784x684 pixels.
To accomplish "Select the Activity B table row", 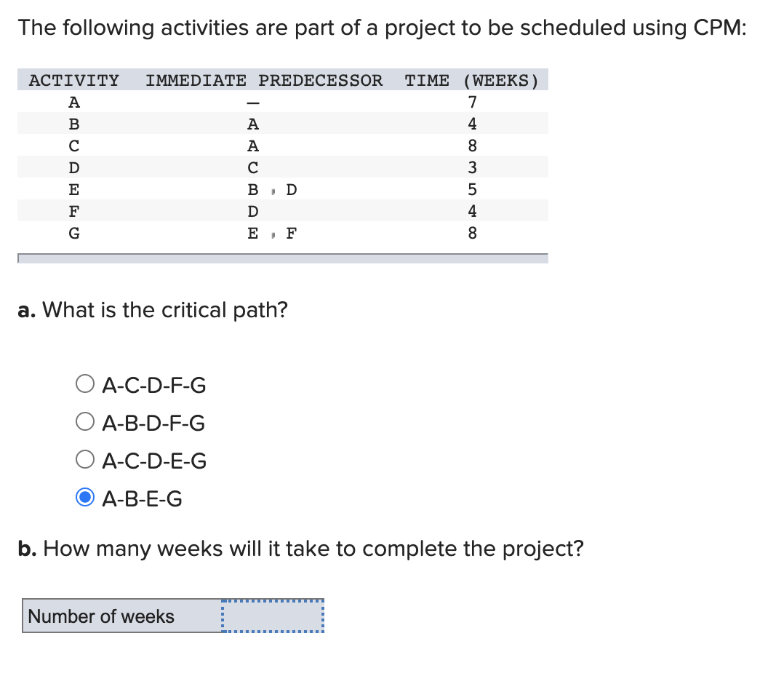I will tap(282, 124).
